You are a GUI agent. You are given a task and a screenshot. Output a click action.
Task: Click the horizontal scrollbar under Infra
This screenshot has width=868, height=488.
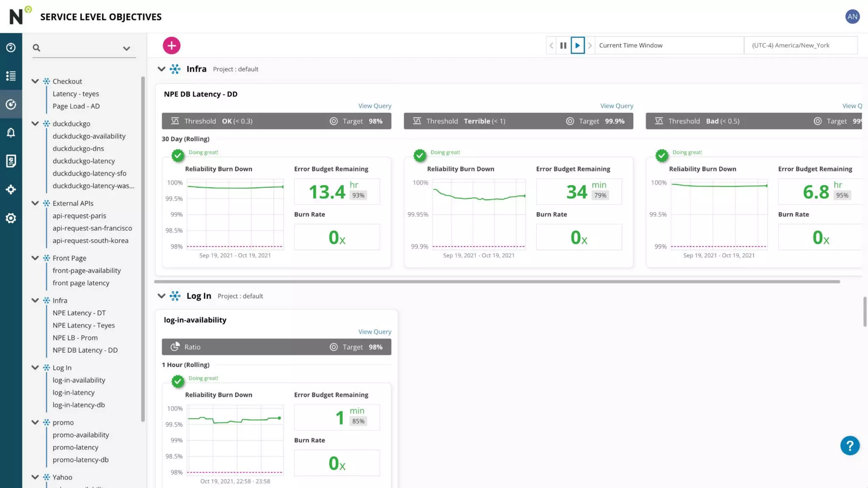click(497, 282)
